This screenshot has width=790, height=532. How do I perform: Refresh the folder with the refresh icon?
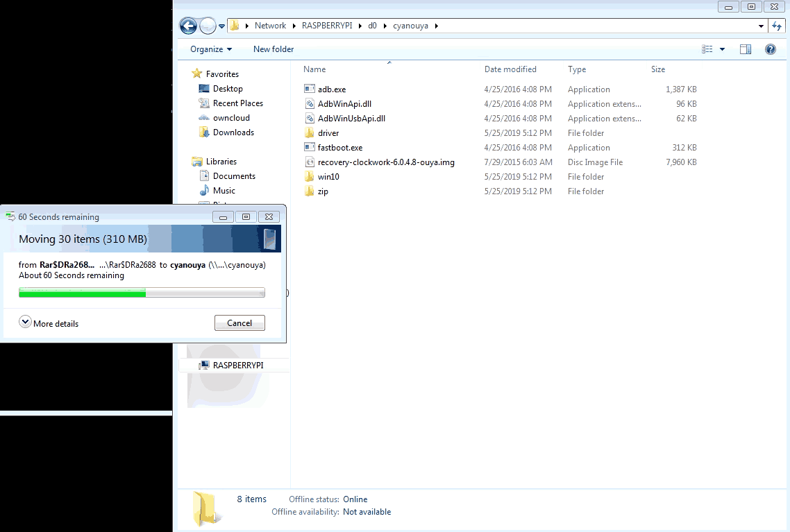[777, 26]
